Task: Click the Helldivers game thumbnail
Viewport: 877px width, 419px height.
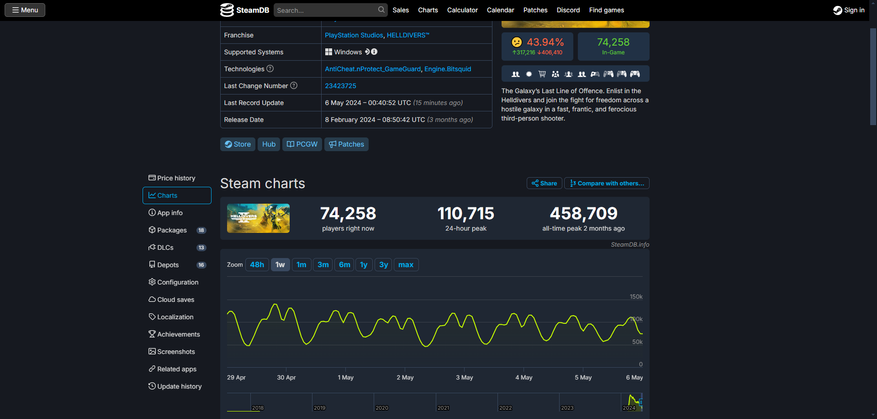Action: 258,218
